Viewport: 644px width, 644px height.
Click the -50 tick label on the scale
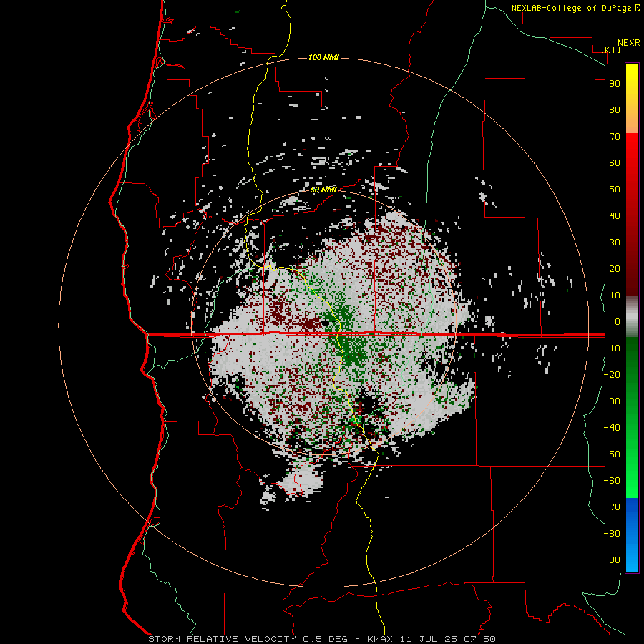tap(612, 454)
